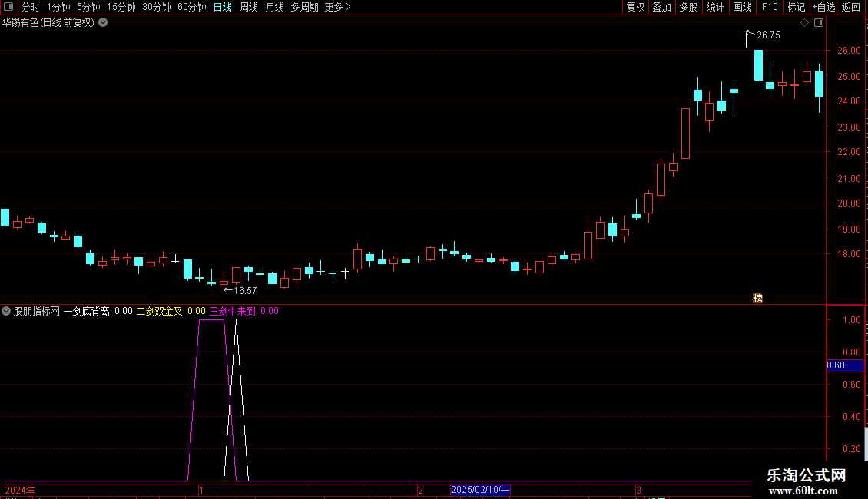Click the split panel layout icon
This screenshot has height=499, width=868.
coord(819,23)
